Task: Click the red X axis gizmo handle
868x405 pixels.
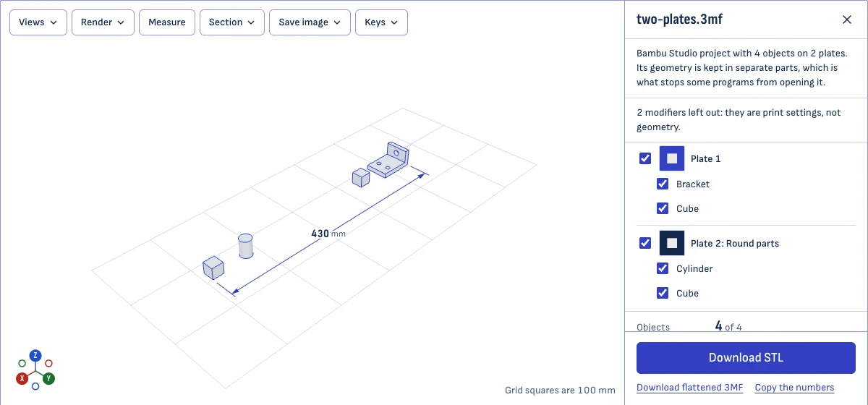Action: point(22,378)
